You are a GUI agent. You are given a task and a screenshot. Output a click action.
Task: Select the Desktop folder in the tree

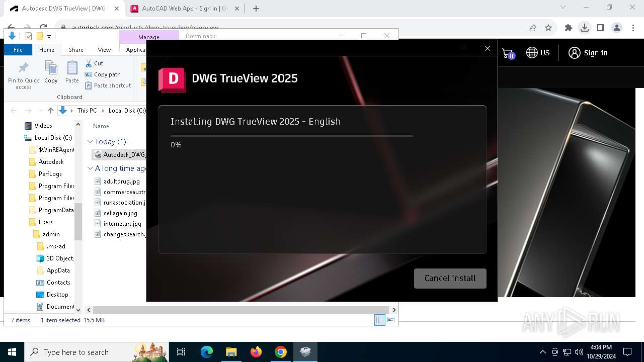click(57, 295)
